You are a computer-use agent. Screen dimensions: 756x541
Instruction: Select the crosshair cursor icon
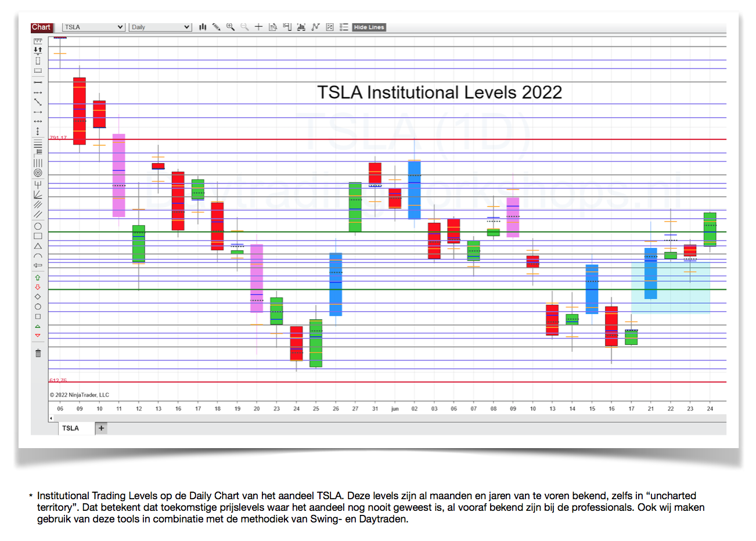coord(258,27)
